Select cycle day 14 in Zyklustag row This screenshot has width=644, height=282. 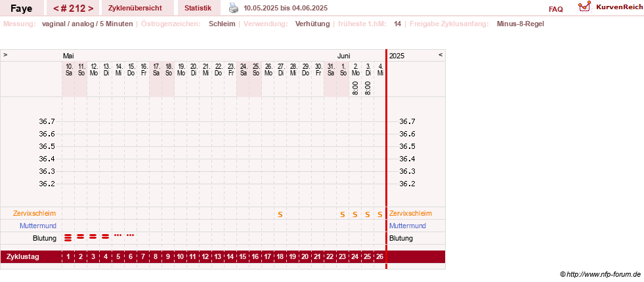pyautogui.click(x=230, y=257)
